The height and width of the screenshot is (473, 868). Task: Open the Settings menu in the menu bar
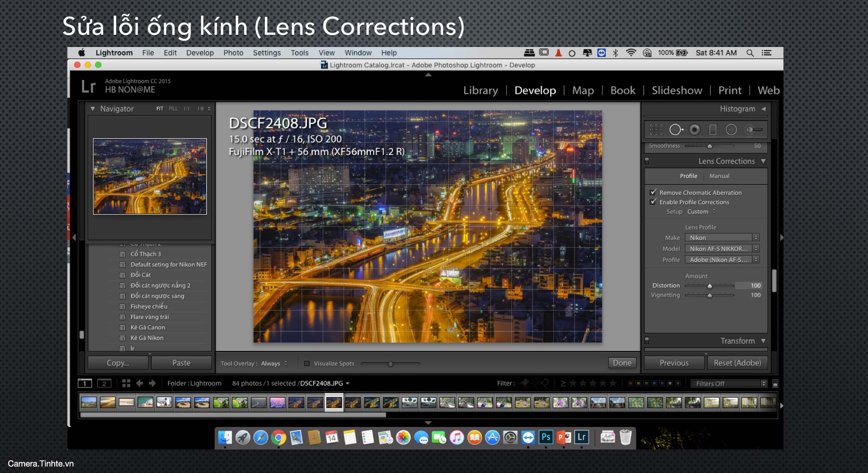click(x=267, y=52)
